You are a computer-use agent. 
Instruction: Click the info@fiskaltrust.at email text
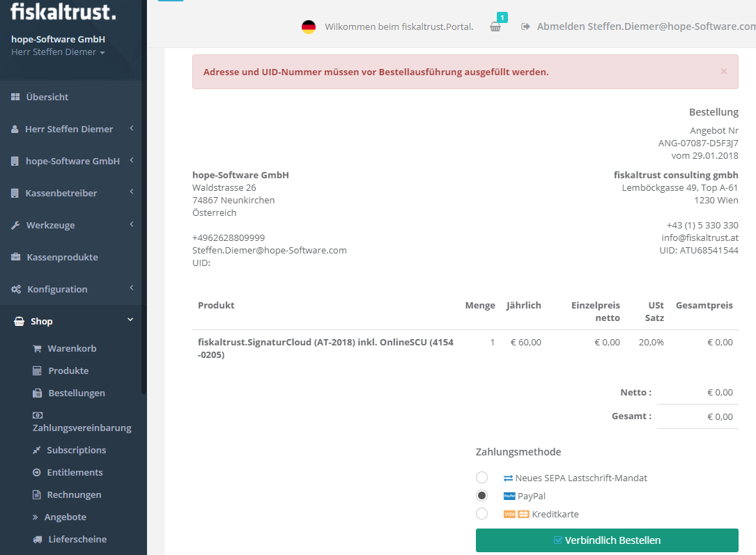coord(700,238)
